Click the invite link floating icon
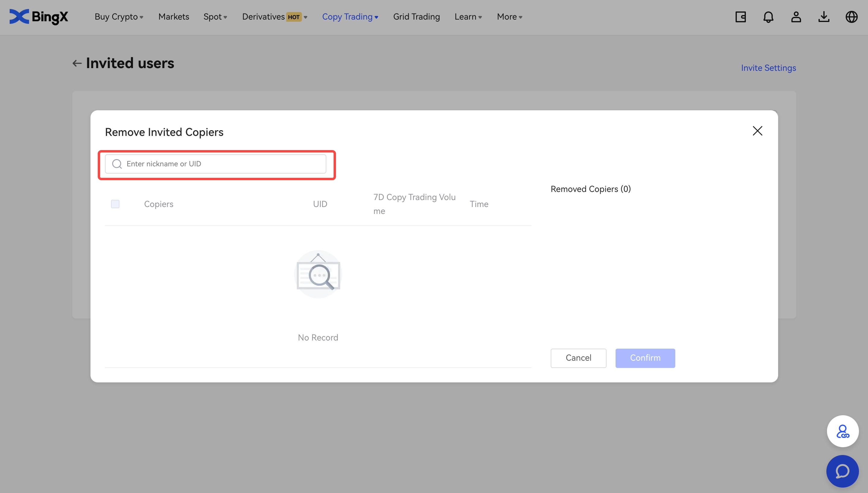This screenshot has height=493, width=868. tap(842, 432)
